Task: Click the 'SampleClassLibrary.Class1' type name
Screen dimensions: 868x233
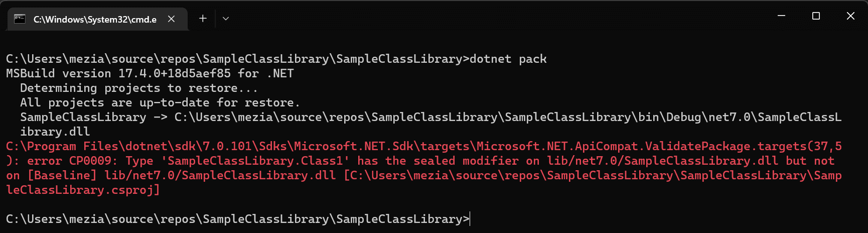Action: tap(258, 161)
